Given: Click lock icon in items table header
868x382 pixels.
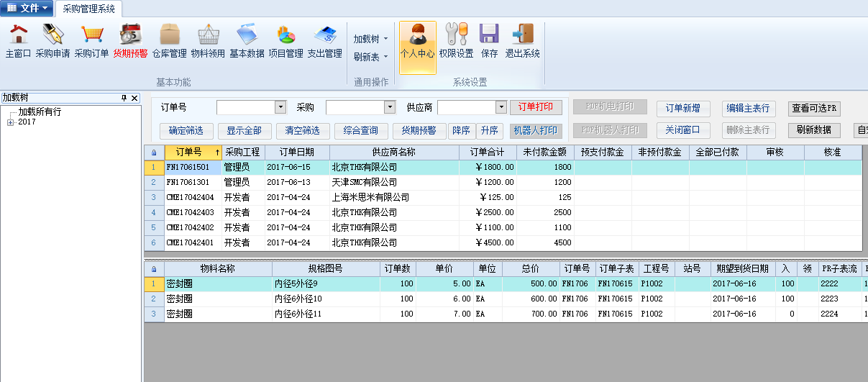Looking at the screenshot, I should pyautogui.click(x=154, y=269).
